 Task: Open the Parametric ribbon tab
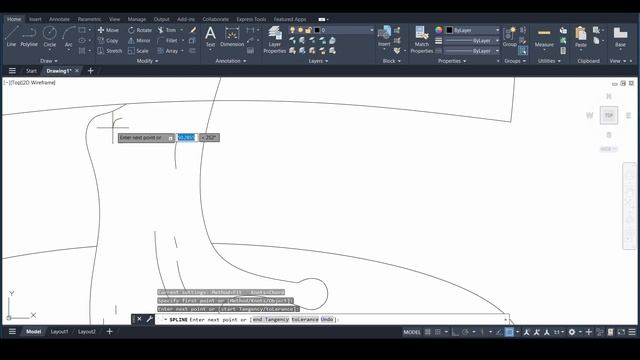coord(89,19)
